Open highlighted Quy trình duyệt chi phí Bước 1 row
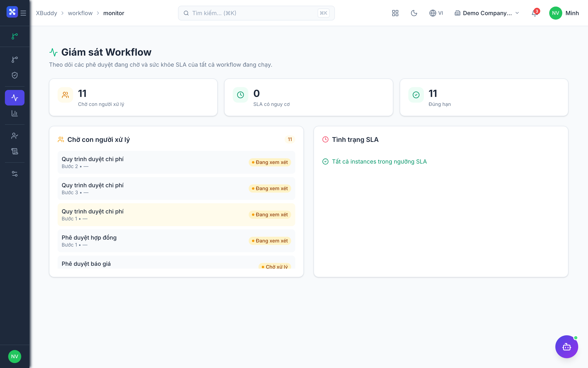Viewport: 588px width, 368px height. pos(176,215)
